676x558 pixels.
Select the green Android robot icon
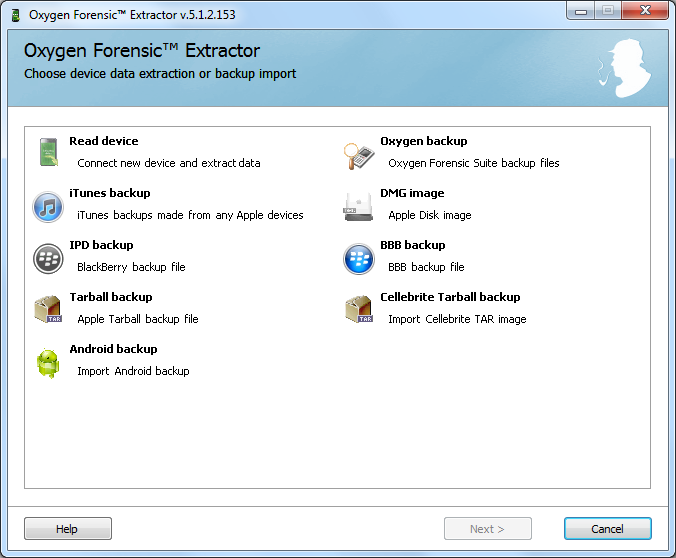[48, 364]
